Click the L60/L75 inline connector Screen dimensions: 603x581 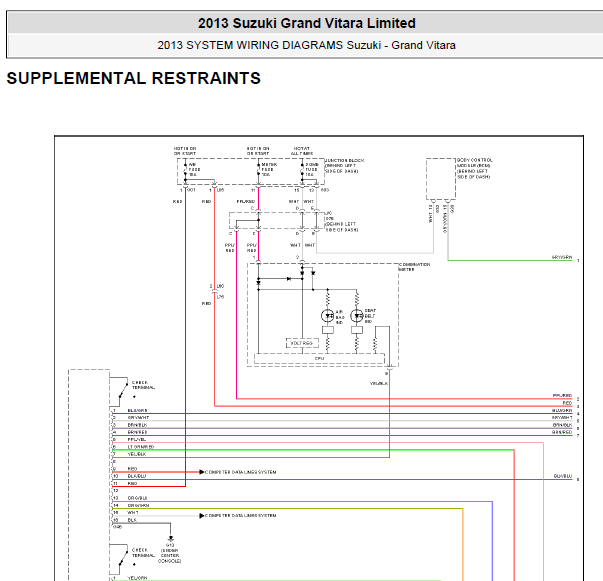[x=215, y=291]
